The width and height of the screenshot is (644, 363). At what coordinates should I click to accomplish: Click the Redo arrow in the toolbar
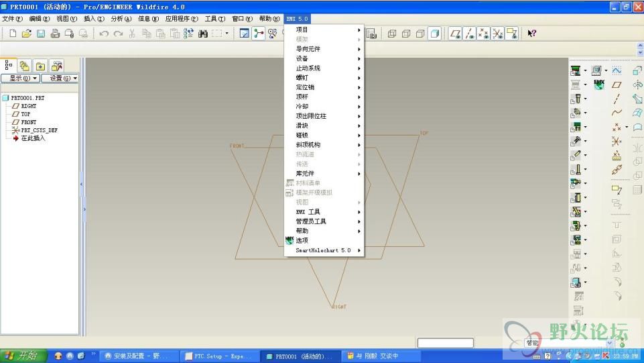coord(119,34)
